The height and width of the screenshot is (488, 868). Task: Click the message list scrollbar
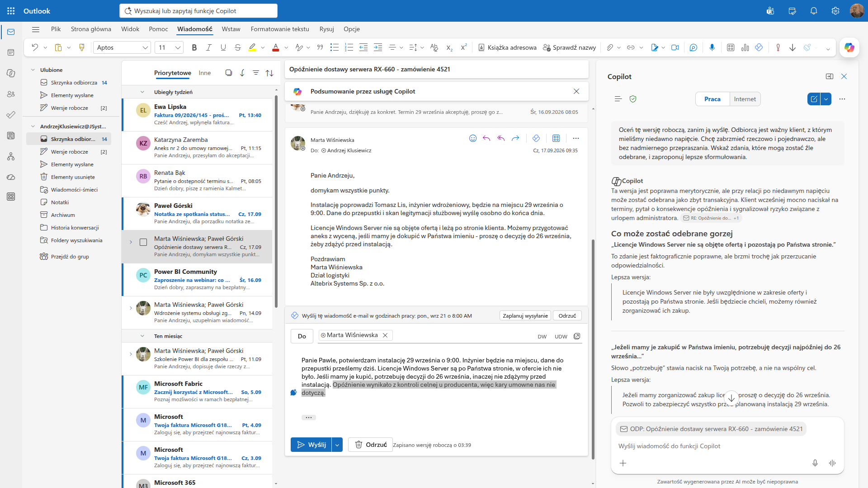tap(276, 201)
